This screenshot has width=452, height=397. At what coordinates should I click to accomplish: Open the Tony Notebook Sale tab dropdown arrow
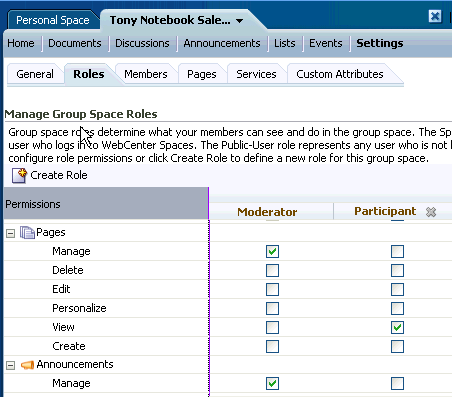239,21
